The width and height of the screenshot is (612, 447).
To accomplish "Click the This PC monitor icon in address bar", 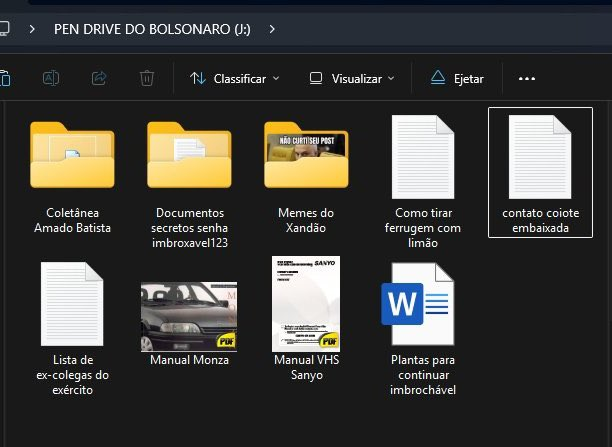I will tap(4, 29).
